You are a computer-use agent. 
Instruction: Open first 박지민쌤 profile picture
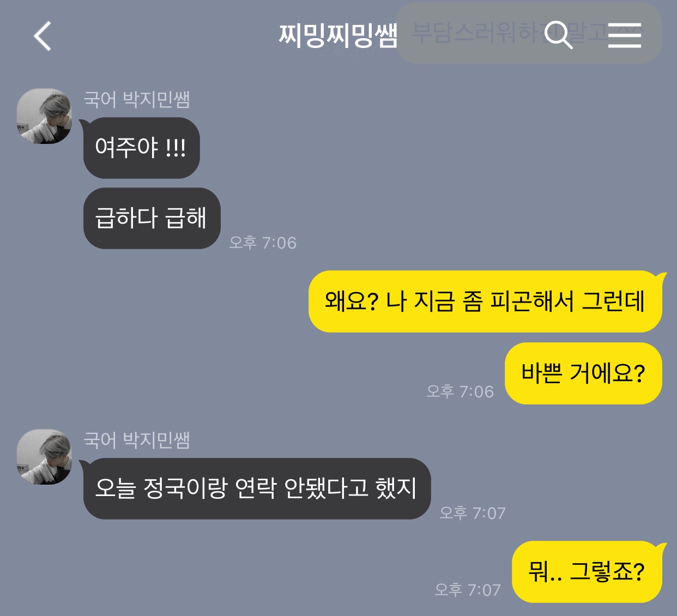pyautogui.click(x=44, y=116)
